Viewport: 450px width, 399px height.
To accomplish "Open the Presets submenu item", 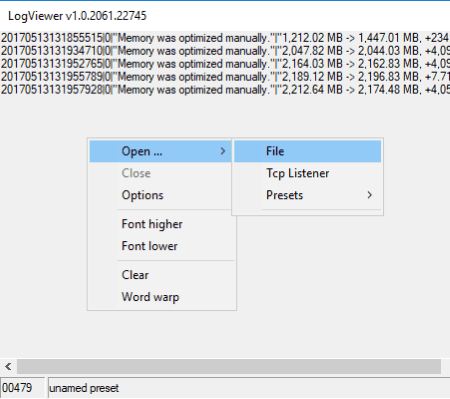I will point(307,195).
